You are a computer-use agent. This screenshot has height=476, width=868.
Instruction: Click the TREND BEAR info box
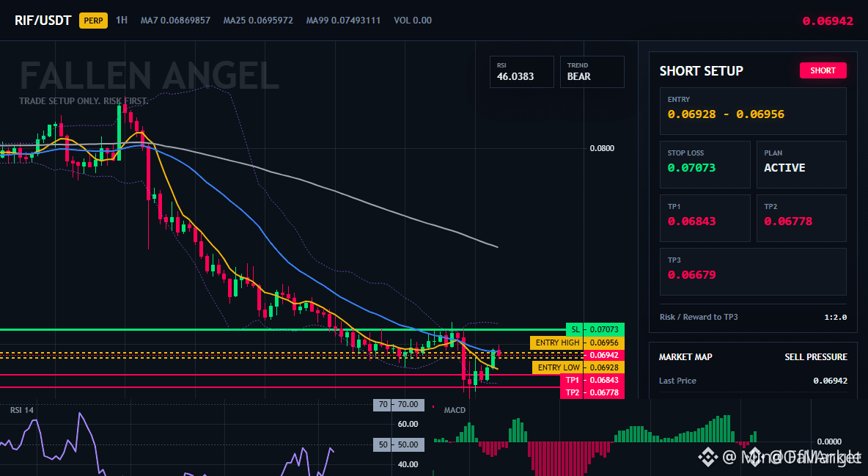pos(592,71)
